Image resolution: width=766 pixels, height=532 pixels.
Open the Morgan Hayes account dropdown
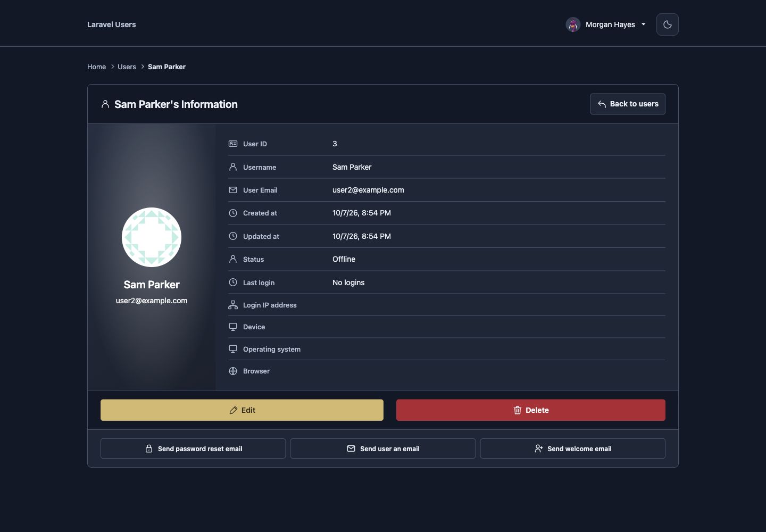point(606,24)
